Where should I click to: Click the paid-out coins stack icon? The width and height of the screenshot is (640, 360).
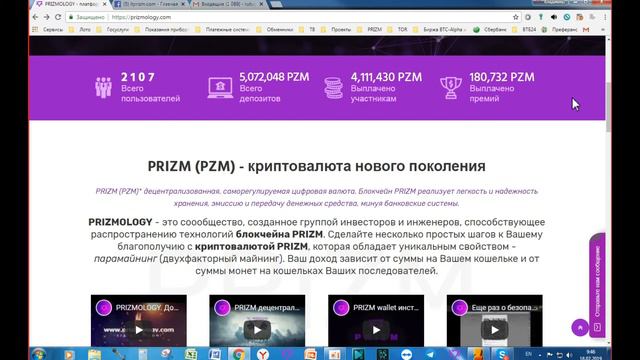tap(333, 88)
